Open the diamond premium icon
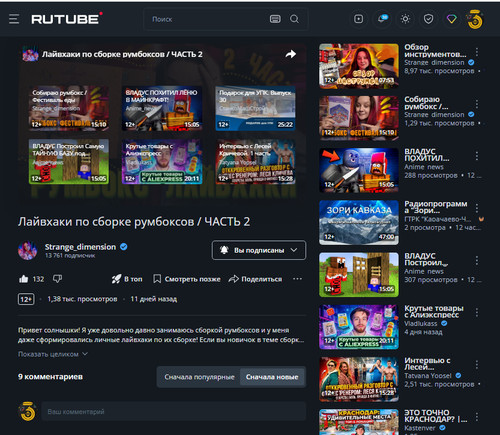This screenshot has height=435, width=500. (x=452, y=19)
